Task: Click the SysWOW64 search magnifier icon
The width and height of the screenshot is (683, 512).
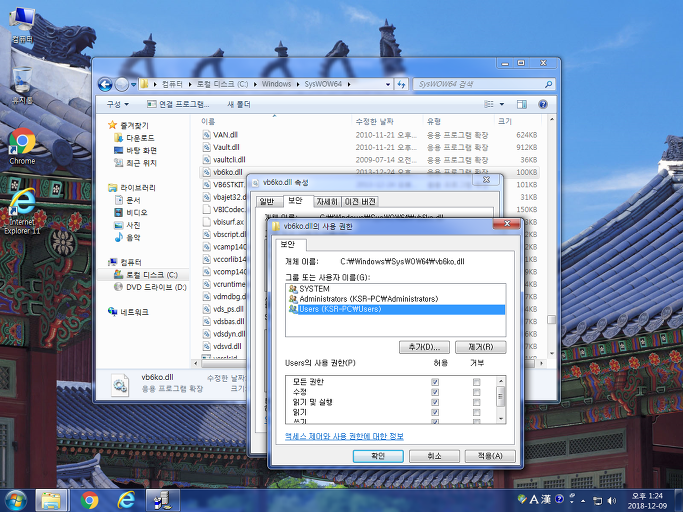Action: pyautogui.click(x=548, y=84)
